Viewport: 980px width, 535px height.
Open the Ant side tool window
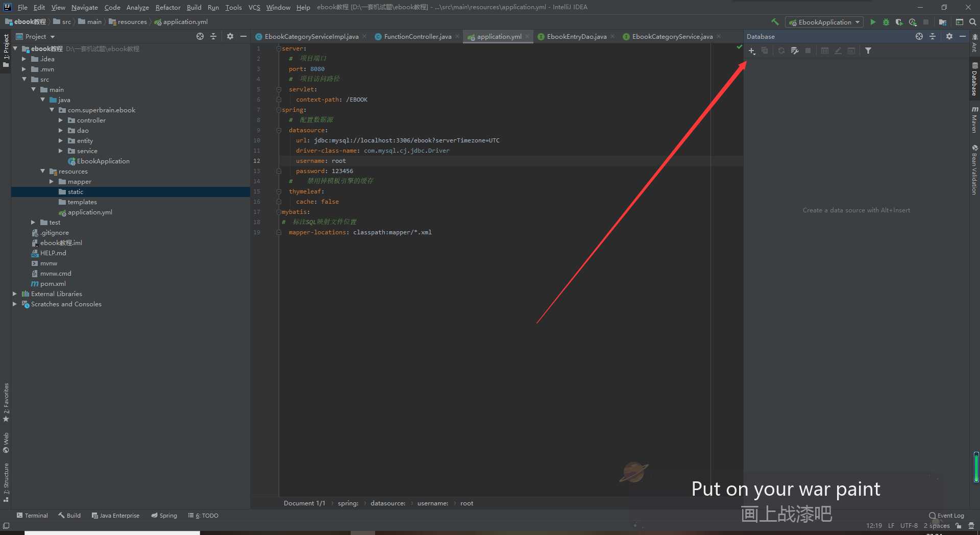(975, 43)
